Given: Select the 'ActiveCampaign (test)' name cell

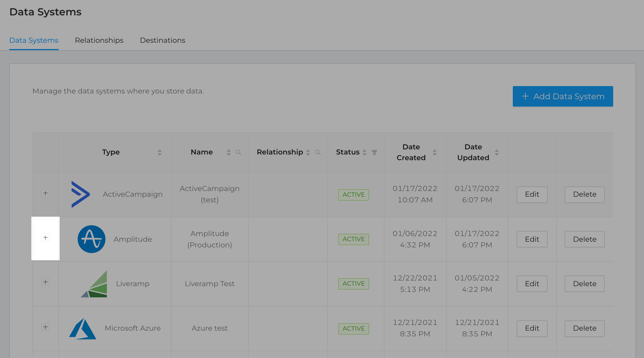Looking at the screenshot, I should click(210, 194).
